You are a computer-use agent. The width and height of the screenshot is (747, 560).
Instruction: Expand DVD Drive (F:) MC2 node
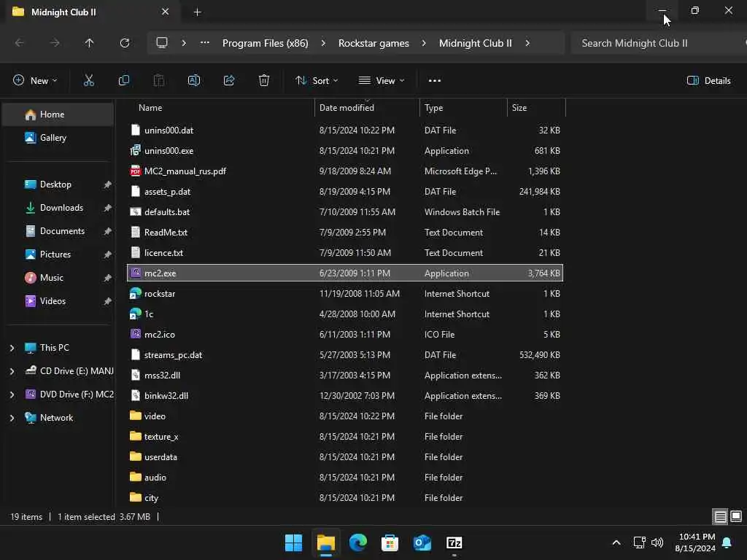click(x=12, y=394)
